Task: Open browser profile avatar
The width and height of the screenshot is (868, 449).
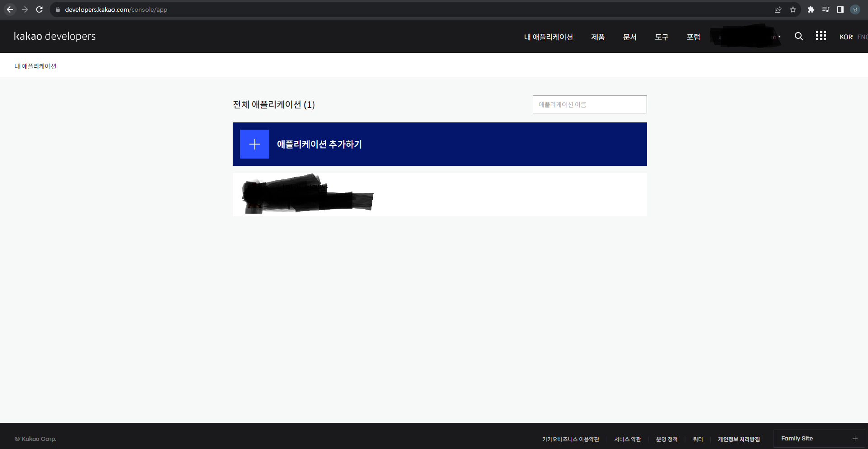Action: (855, 9)
